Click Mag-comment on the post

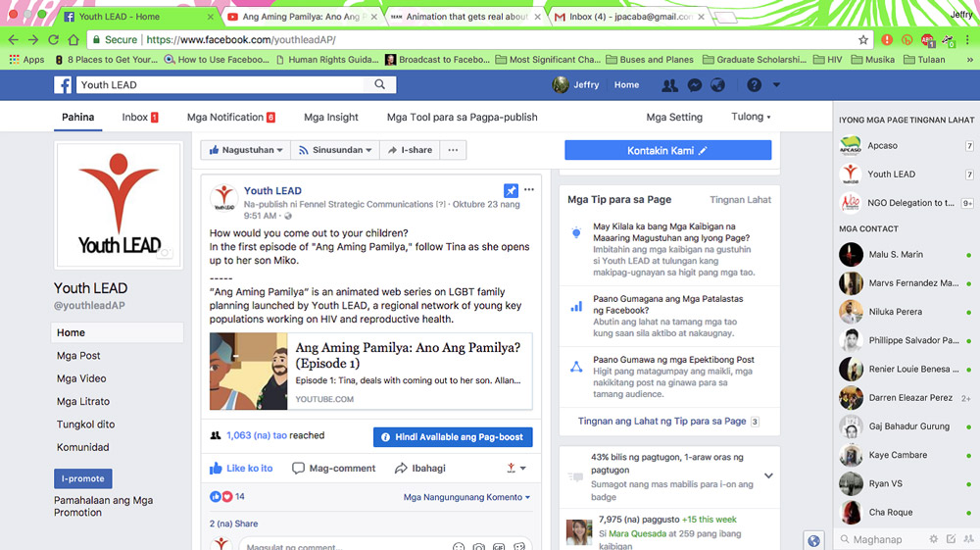(x=334, y=468)
